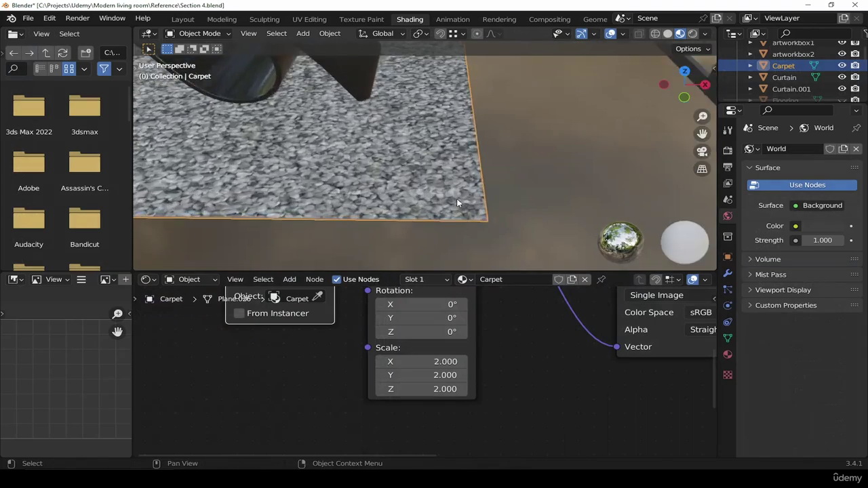The width and height of the screenshot is (868, 488).
Task: Switch to the Compositing workspace tab
Action: click(x=549, y=19)
